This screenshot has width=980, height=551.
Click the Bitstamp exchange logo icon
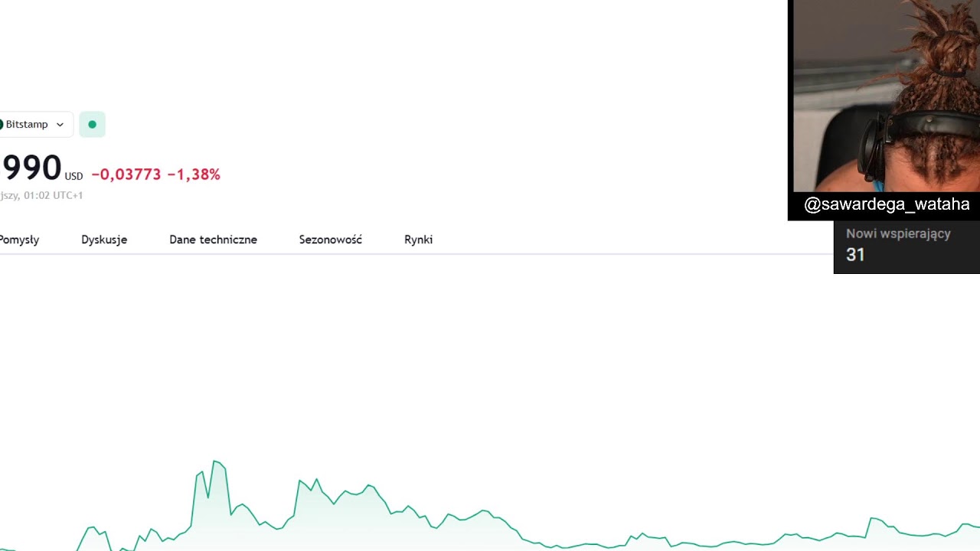tap(2, 125)
